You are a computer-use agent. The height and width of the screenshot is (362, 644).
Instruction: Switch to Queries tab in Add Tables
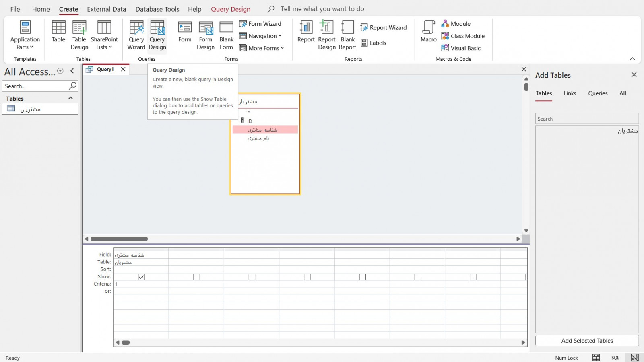point(598,93)
